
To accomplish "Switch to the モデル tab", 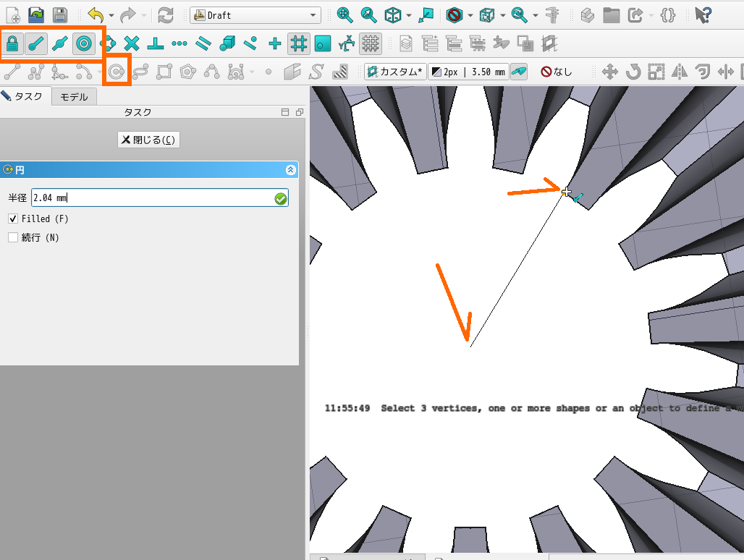I will 74,96.
